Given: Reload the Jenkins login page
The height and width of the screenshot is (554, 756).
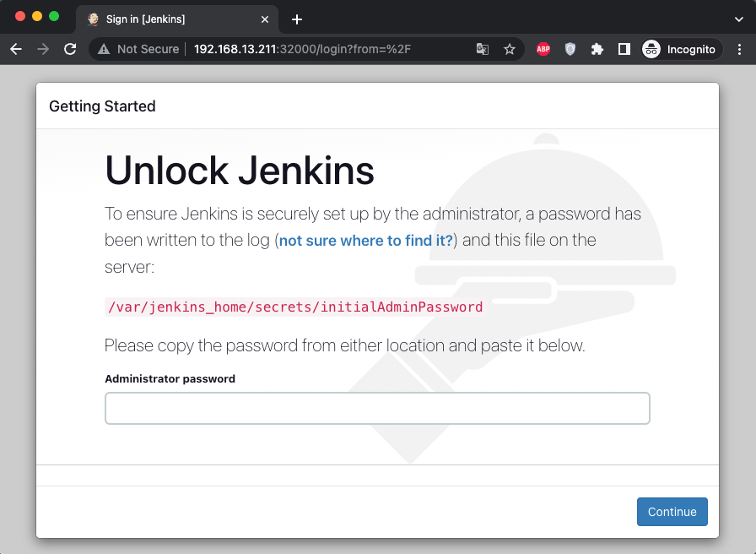Looking at the screenshot, I should coord(70,49).
